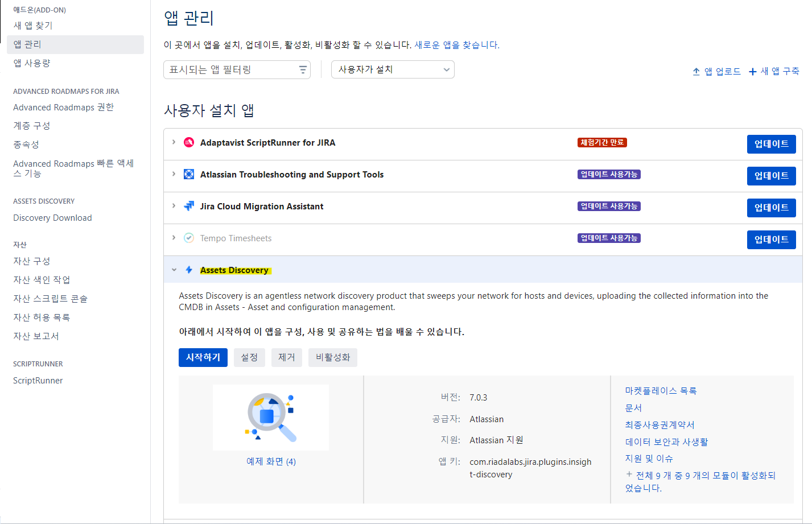812x524 pixels.
Task: Click the Atlassian Troubleshooting app icon
Action: tap(189, 174)
